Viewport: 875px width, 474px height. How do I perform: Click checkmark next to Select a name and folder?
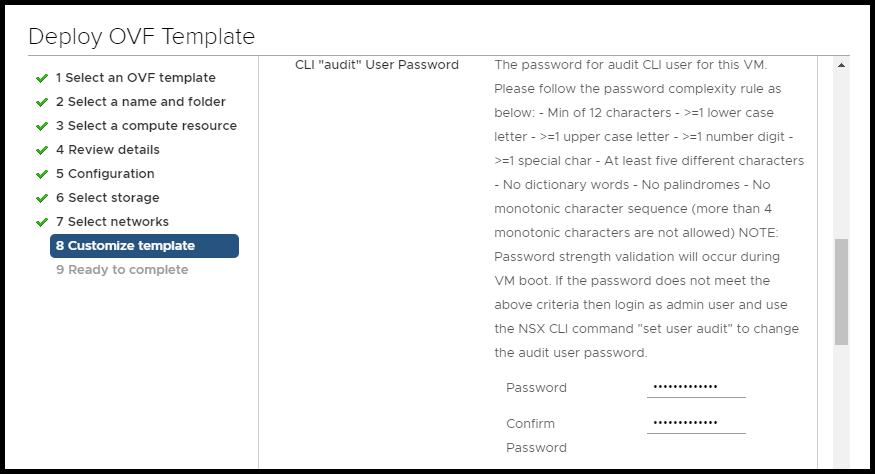(x=42, y=102)
